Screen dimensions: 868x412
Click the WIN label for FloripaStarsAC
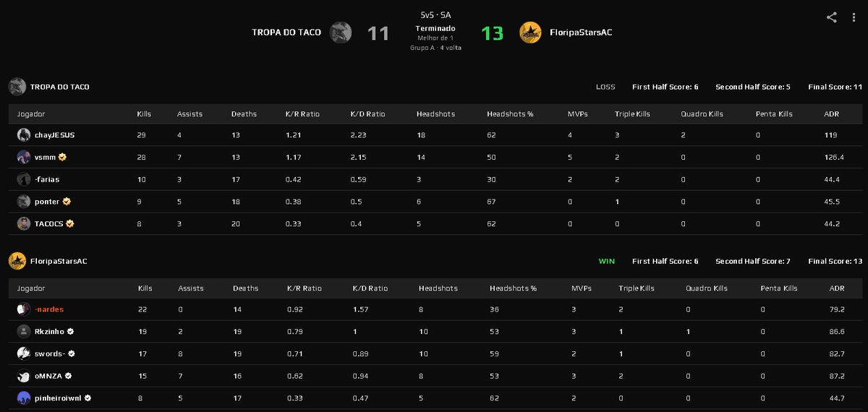click(x=607, y=261)
